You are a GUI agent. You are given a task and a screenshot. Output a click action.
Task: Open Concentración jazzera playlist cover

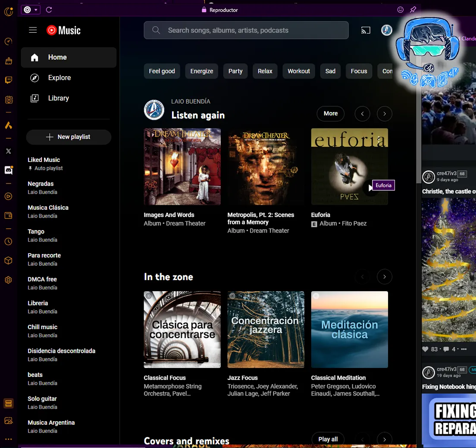click(x=266, y=330)
